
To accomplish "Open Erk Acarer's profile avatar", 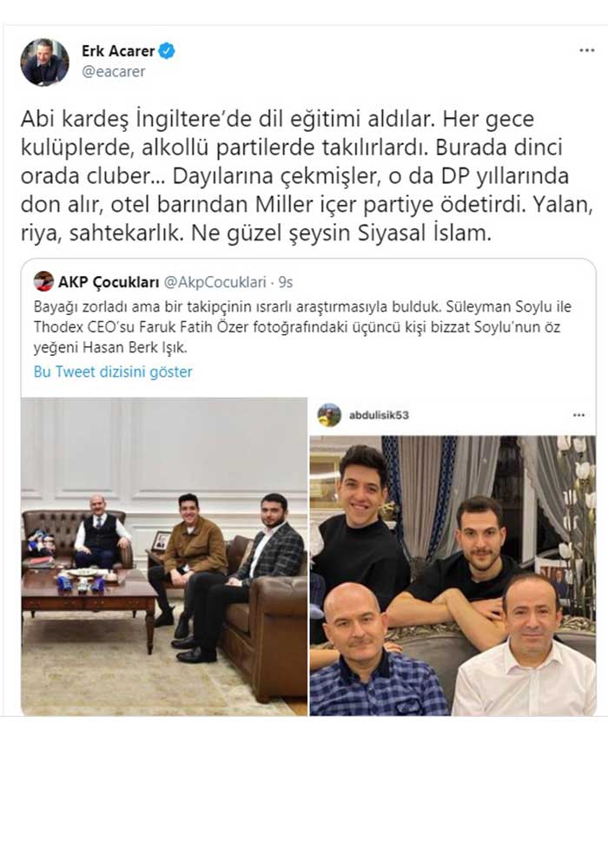I will click(45, 62).
